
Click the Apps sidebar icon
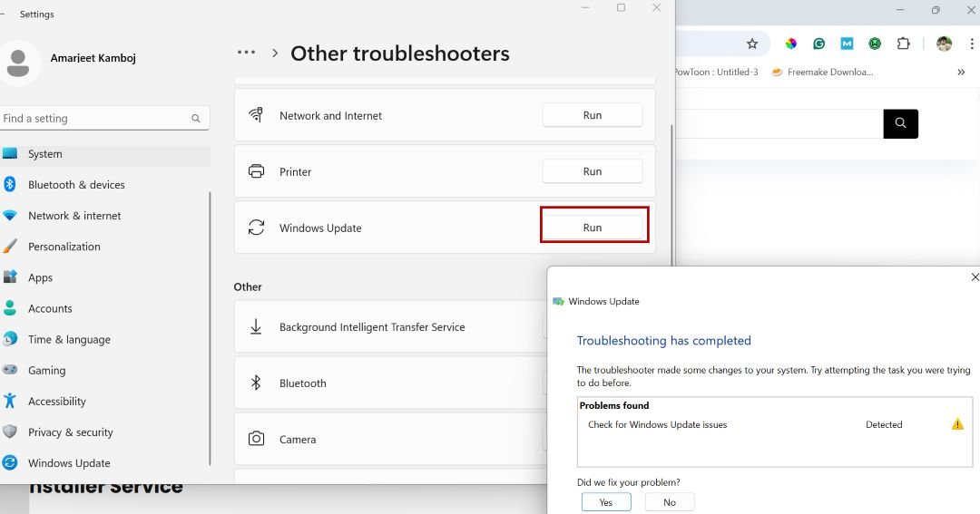pos(9,276)
